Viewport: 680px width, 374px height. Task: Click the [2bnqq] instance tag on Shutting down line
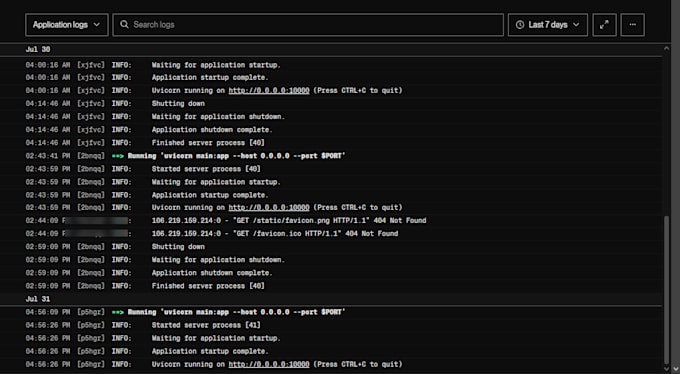coord(91,247)
